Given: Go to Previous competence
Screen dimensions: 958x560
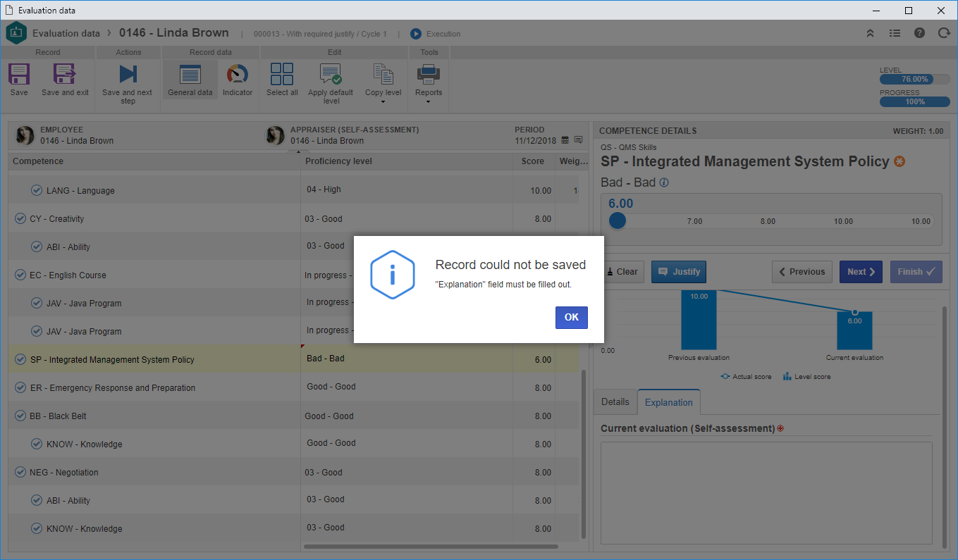Looking at the screenshot, I should (x=802, y=272).
